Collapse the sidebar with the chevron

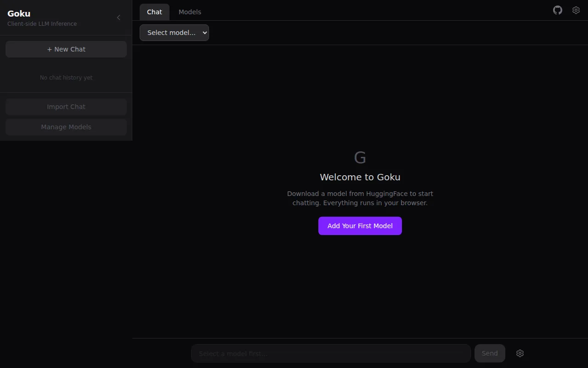(x=119, y=17)
